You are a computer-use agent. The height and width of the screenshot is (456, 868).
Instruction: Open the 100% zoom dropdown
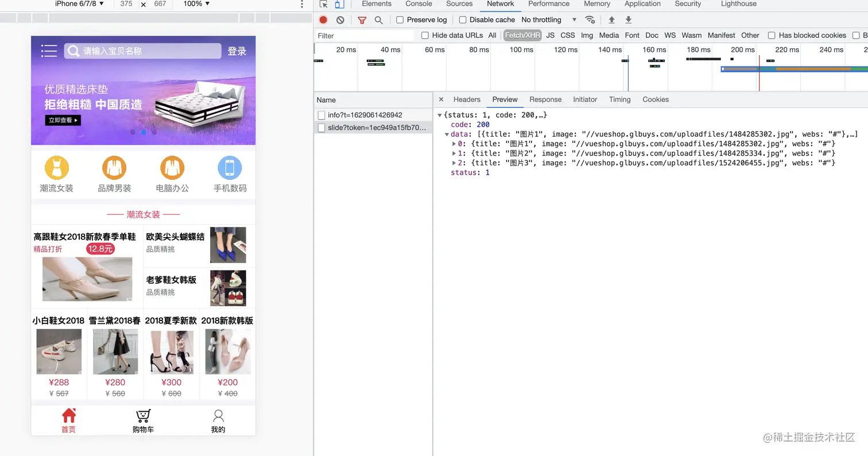pos(197,3)
